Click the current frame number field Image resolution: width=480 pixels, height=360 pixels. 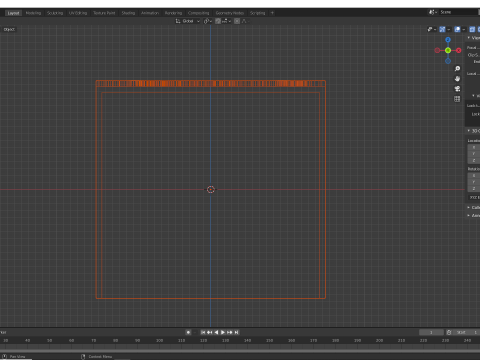tap(431, 332)
